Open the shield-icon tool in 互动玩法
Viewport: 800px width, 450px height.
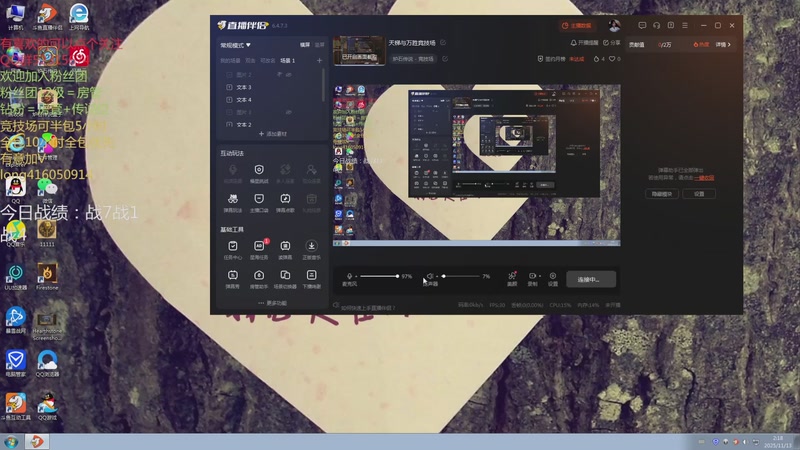point(259,173)
